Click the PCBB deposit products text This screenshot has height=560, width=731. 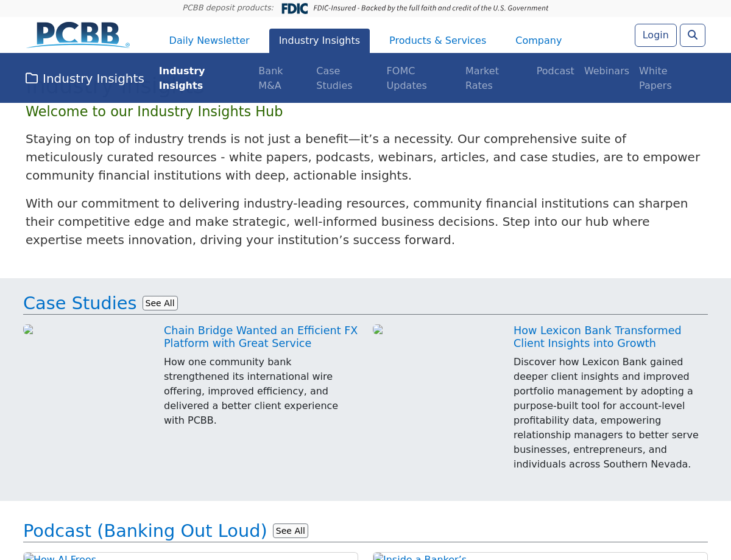(228, 8)
